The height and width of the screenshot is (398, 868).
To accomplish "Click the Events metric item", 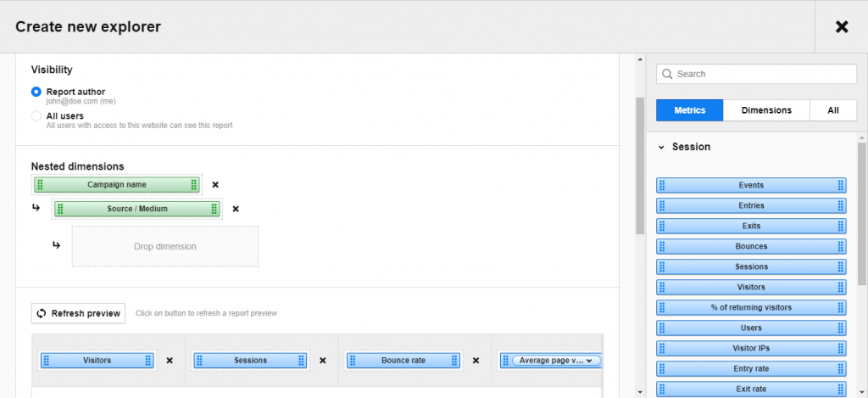I will point(750,185).
